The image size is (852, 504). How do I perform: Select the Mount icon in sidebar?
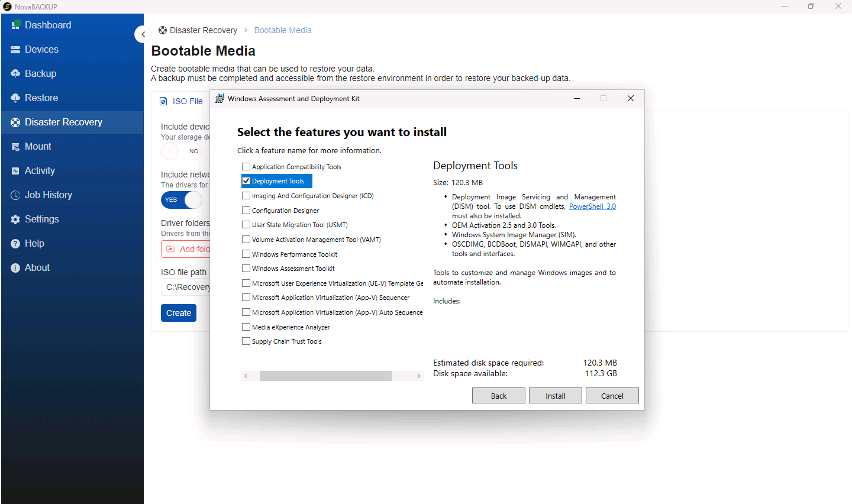point(16,147)
